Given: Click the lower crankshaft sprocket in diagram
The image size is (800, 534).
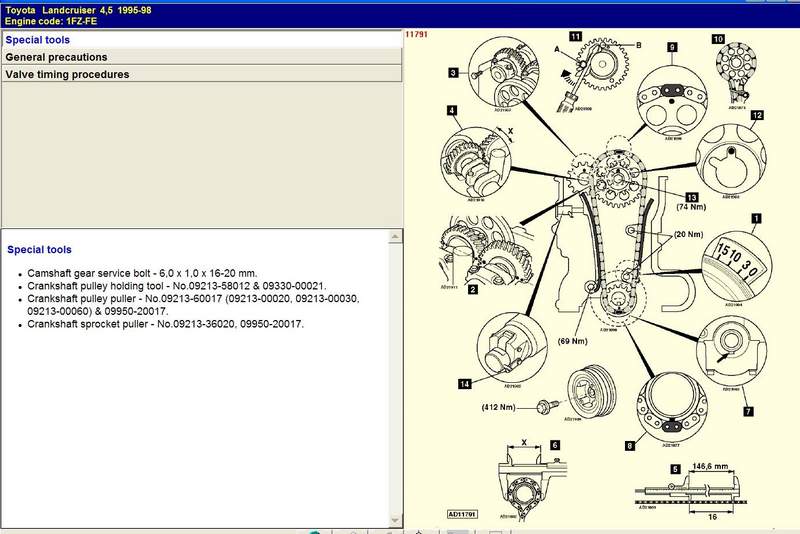Looking at the screenshot, I should (618, 297).
